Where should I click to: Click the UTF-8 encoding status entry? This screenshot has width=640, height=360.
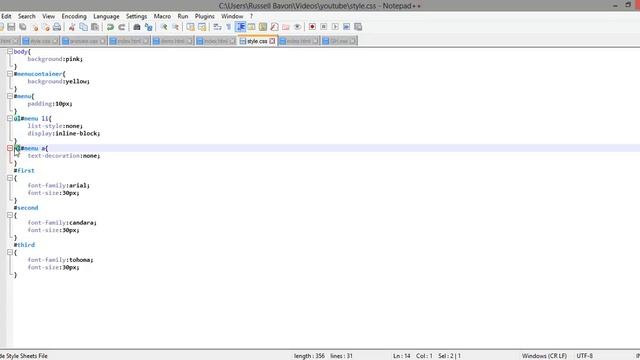pyautogui.click(x=584, y=356)
